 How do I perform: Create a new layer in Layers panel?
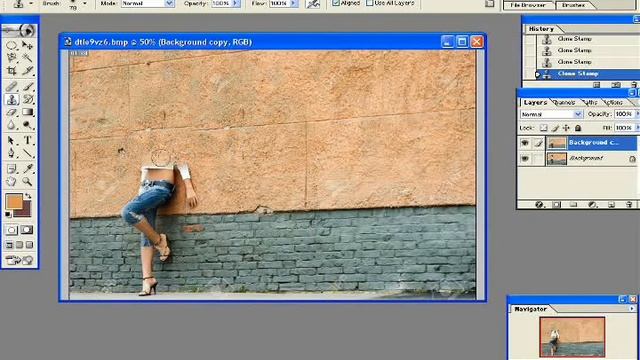tap(611, 204)
